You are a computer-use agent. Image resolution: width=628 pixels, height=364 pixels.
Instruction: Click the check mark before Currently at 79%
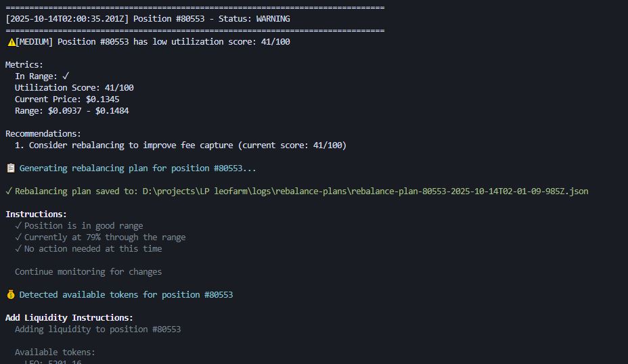[x=18, y=237]
